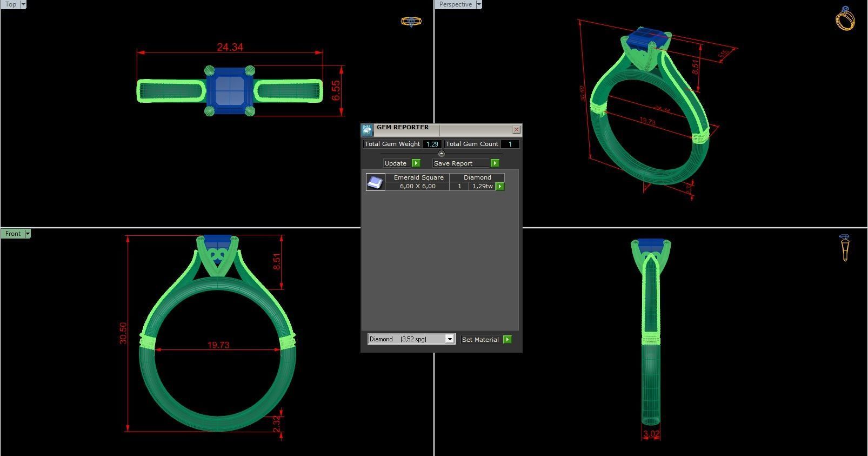This screenshot has height=456, width=868.
Task: Click the green arrow beside Update
Action: (416, 163)
